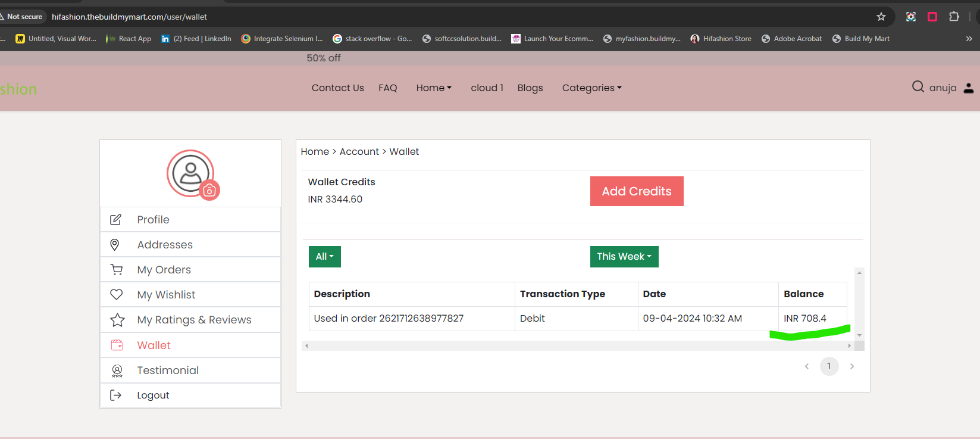Click the order description 'Used in order 2621712638977827'

[389, 319]
